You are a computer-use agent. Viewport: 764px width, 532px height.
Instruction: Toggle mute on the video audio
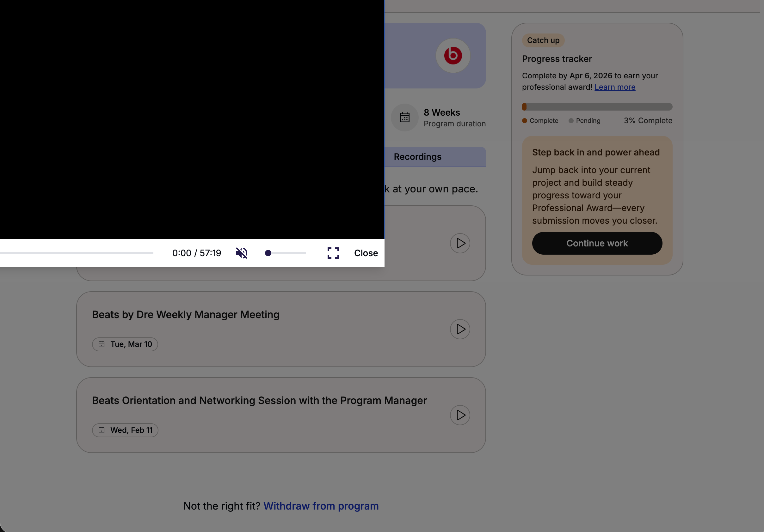point(242,253)
